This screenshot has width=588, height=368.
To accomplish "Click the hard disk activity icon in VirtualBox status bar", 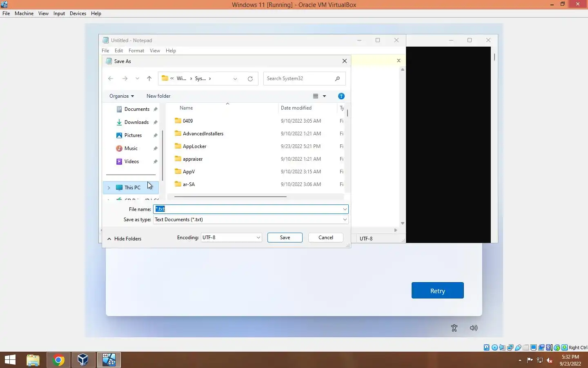I will (487, 348).
